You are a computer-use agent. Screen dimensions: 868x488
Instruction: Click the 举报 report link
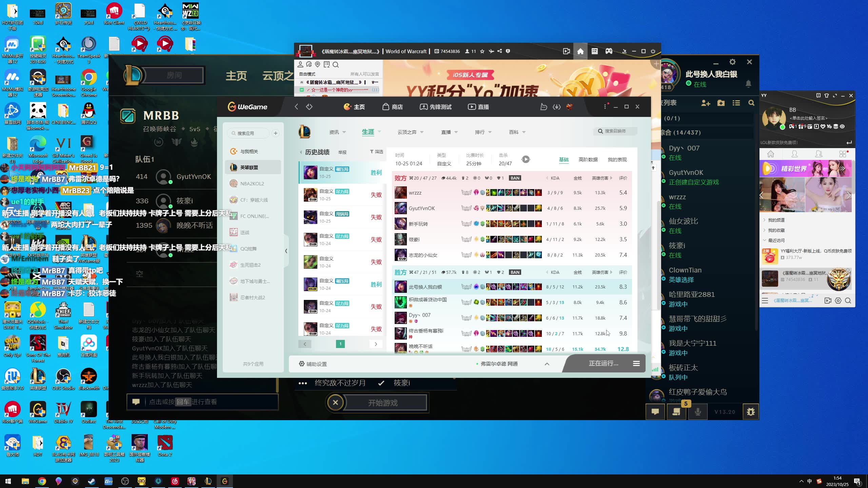click(x=342, y=152)
